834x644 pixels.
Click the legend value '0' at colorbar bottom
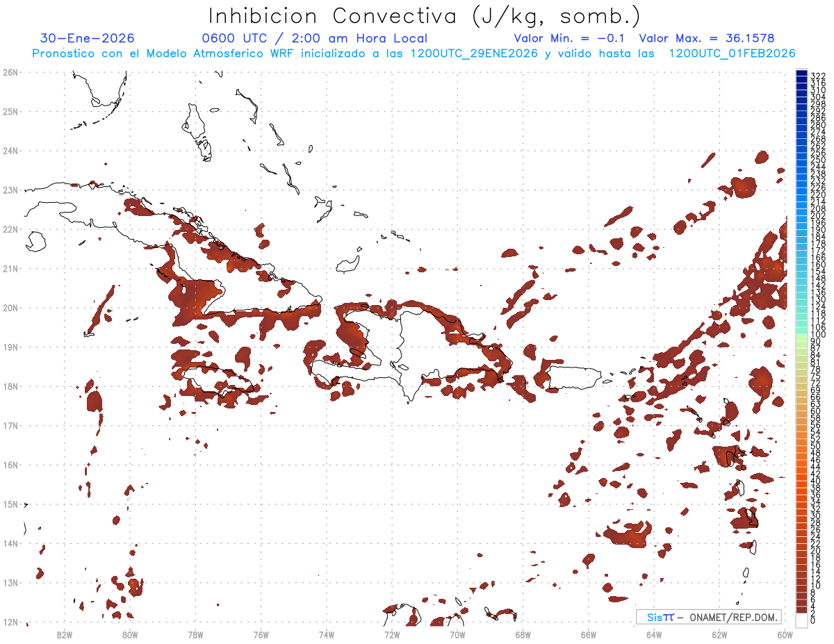813,620
